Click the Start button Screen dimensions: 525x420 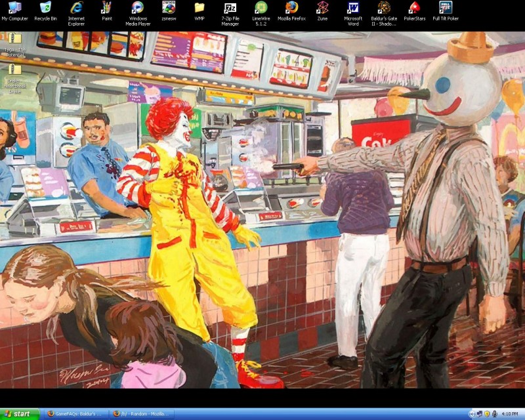tap(20, 414)
